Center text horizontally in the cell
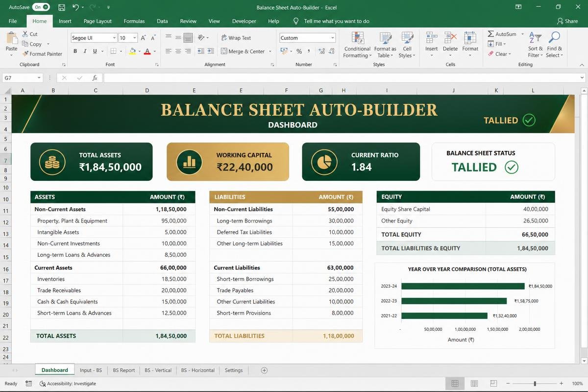588x392 pixels. pyautogui.click(x=178, y=51)
